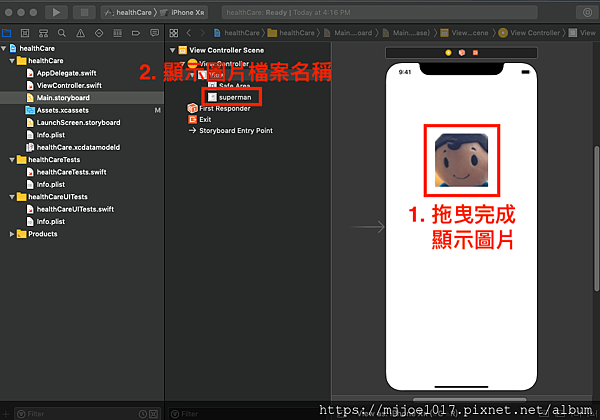The height and width of the screenshot is (420, 600).
Task: Open the Project navigator tab
Action: [x=7, y=33]
